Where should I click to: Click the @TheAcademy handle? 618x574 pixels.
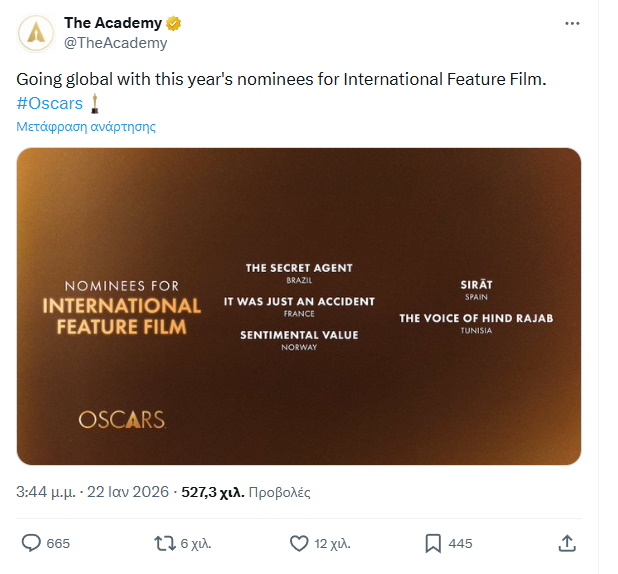116,43
